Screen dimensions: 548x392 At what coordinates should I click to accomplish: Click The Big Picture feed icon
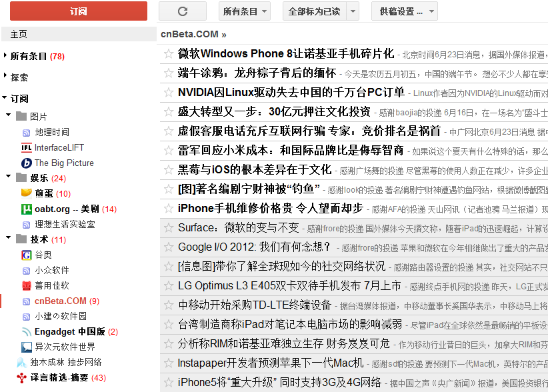coord(26,163)
